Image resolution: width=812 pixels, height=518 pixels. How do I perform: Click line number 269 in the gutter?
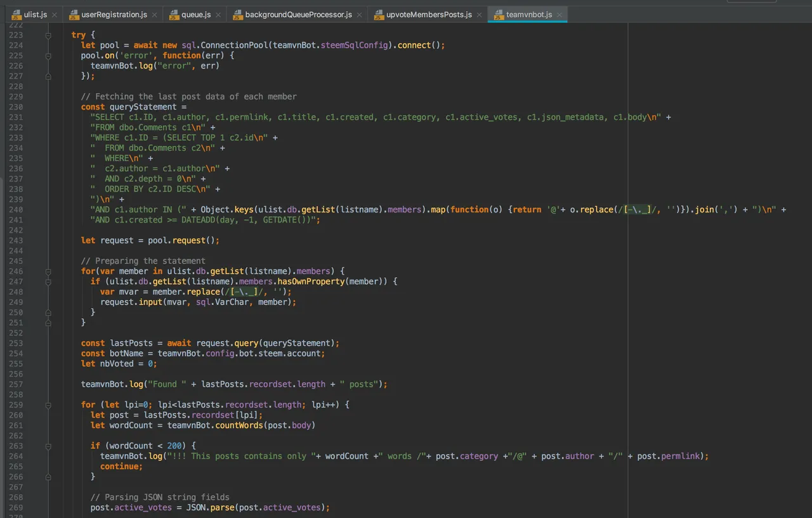16,507
